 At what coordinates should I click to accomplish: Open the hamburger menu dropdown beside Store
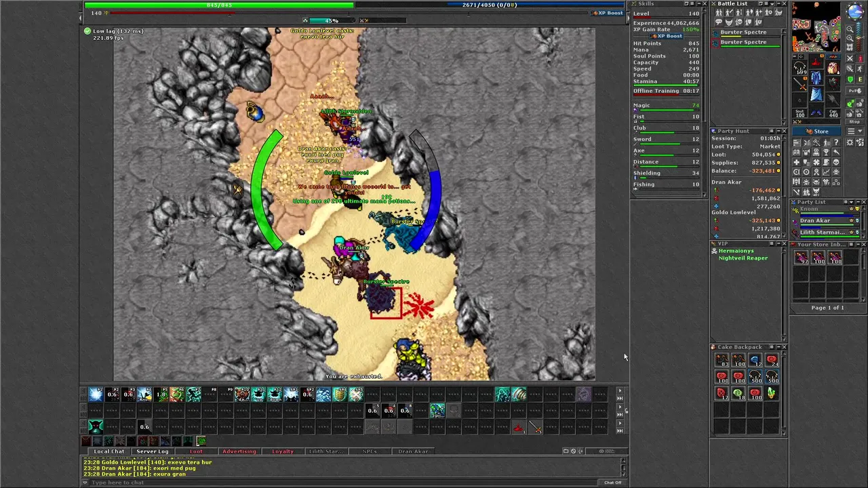coord(855,131)
